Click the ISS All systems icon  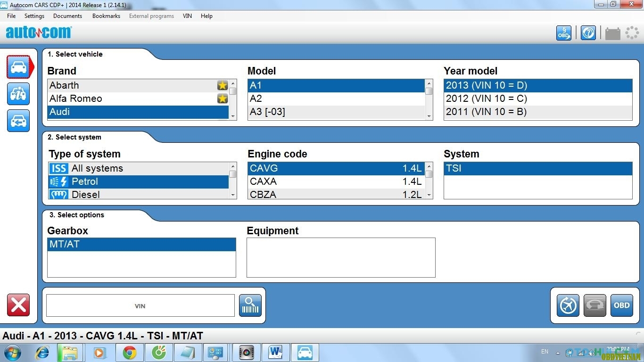pyautogui.click(x=59, y=168)
